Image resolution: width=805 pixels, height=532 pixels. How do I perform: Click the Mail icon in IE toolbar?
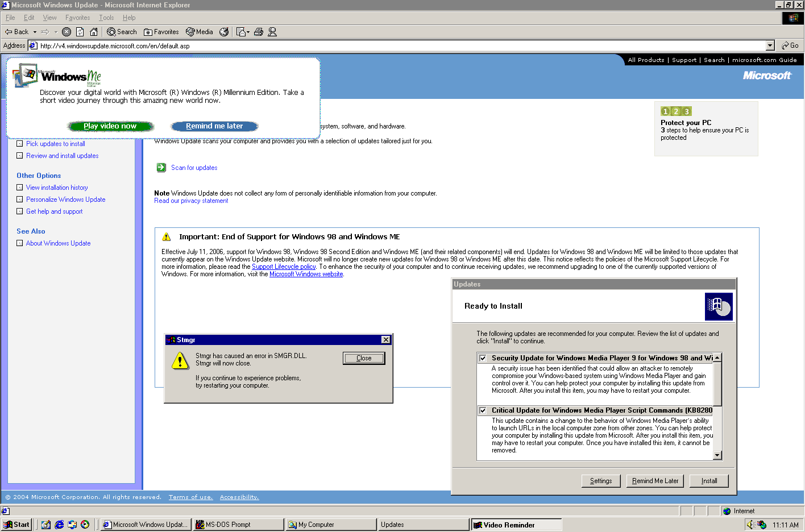[x=240, y=32]
